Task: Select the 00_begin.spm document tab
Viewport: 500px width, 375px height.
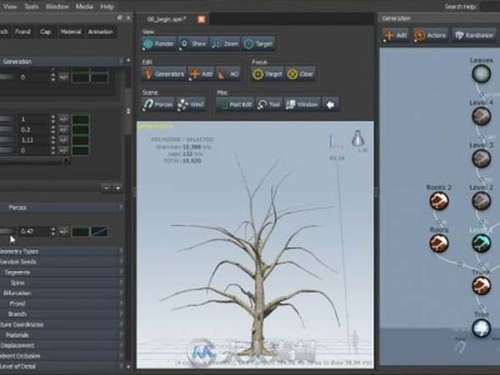Action: coord(167,19)
